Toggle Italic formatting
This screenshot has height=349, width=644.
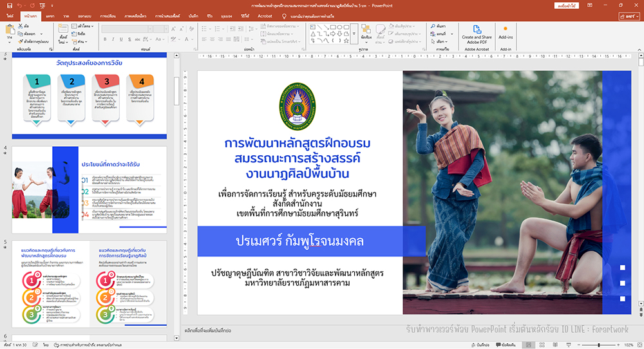point(113,39)
